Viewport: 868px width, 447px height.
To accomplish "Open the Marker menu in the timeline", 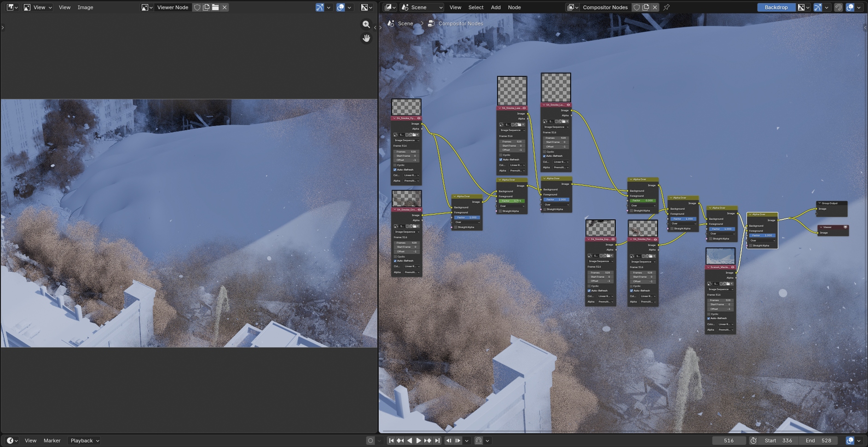I will pos(52,441).
